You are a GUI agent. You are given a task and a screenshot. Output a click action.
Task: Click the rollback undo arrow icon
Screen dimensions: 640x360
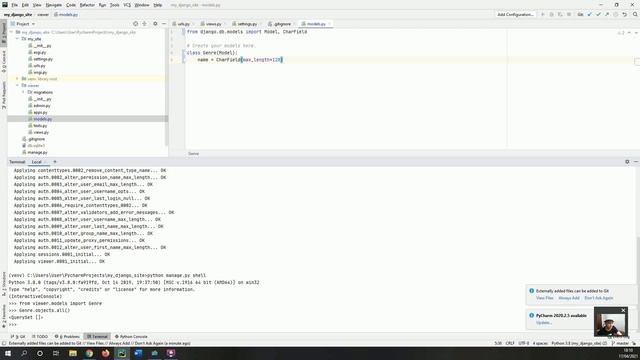[624, 15]
